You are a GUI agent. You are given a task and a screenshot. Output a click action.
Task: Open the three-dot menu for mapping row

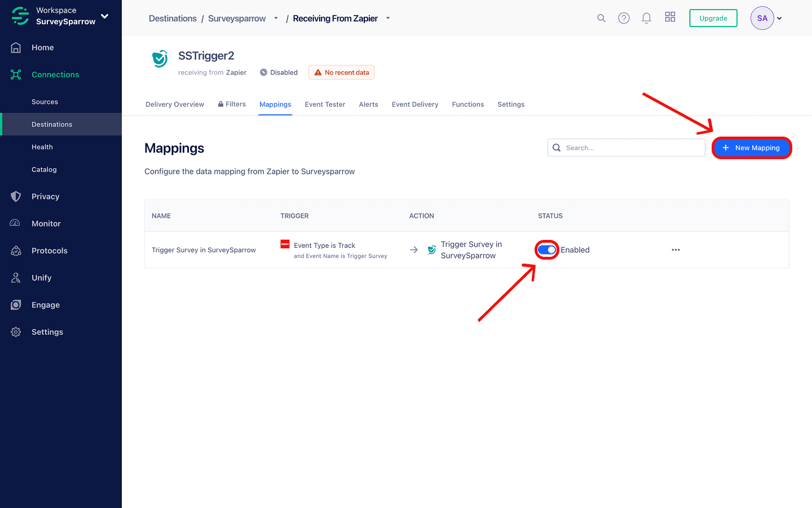(676, 249)
